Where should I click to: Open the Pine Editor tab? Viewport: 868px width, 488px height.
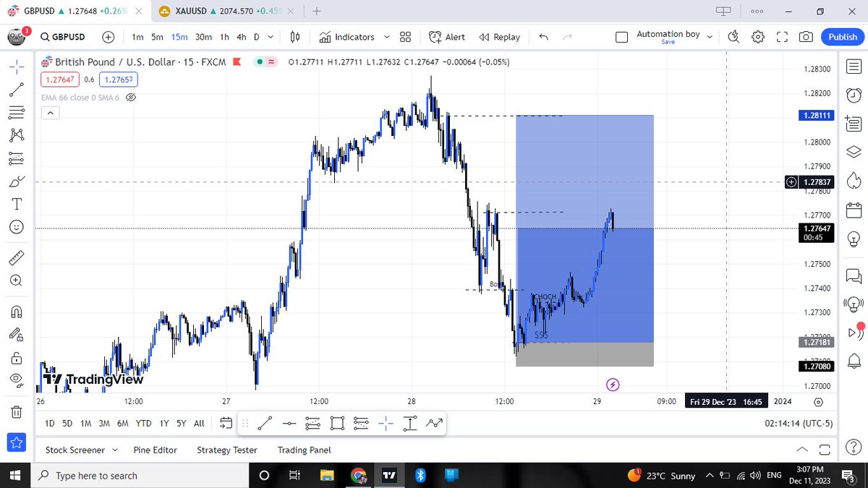(x=156, y=450)
